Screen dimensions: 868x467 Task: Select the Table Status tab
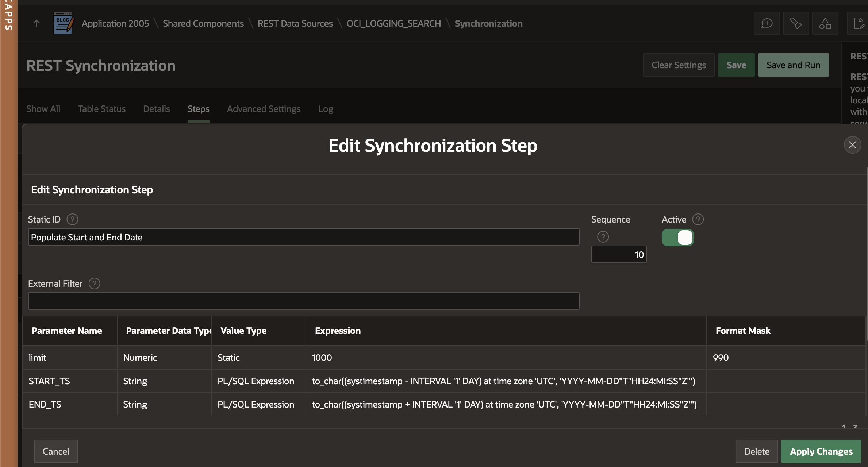[101, 109]
